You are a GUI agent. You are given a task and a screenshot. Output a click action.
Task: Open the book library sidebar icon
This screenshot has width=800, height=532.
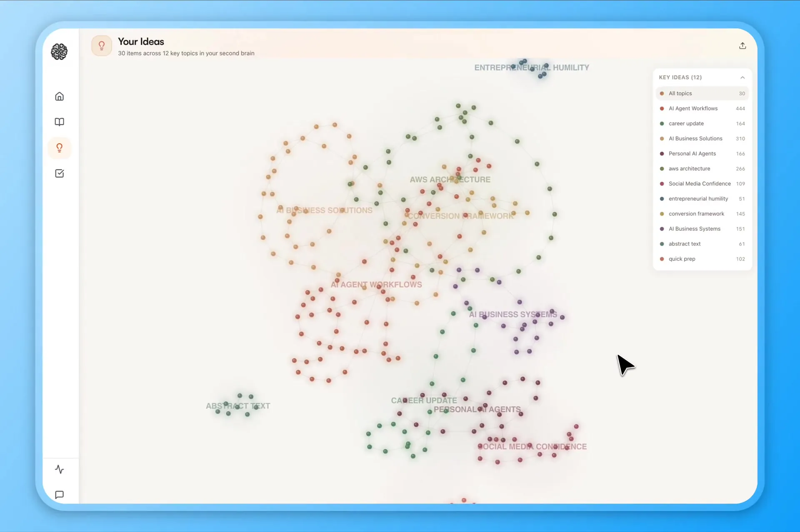(x=60, y=122)
